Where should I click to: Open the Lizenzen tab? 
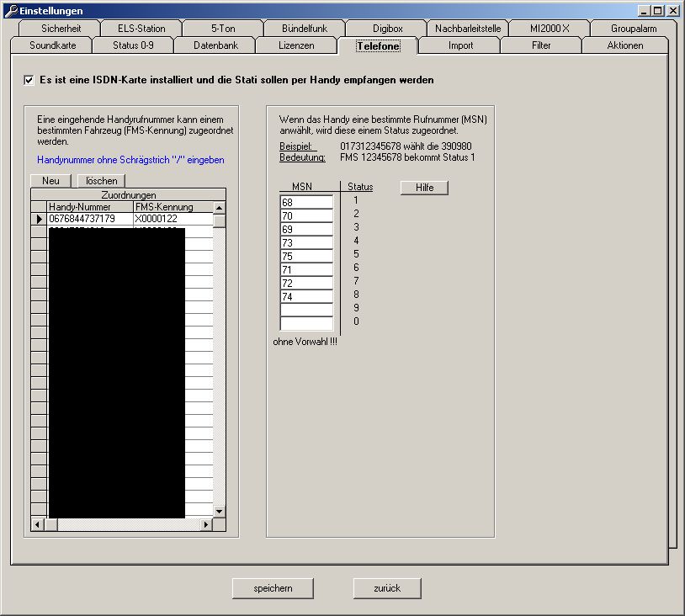296,45
